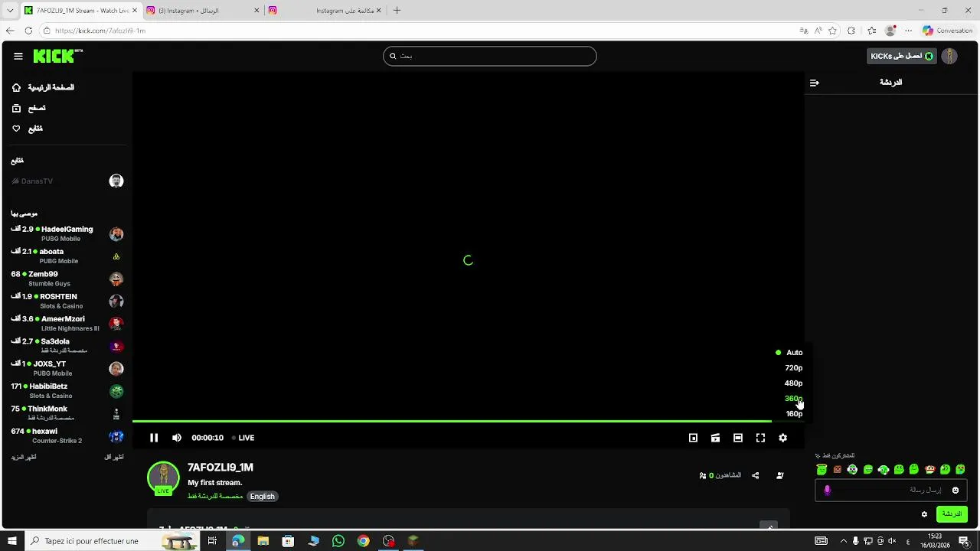Open the clip creation icon
This screenshot has height=551, width=980.
coord(715,438)
